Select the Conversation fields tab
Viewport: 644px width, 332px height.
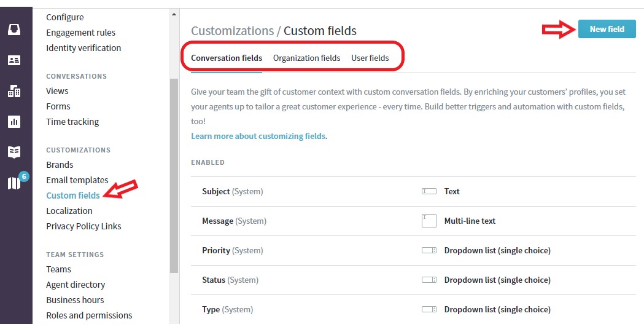[x=227, y=58]
